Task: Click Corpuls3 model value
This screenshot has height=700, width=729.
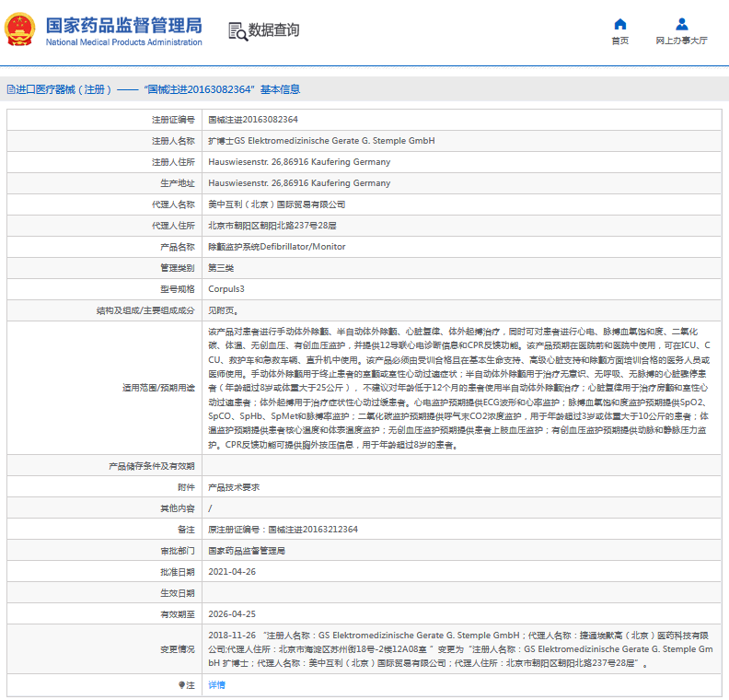Action: pyautogui.click(x=226, y=289)
